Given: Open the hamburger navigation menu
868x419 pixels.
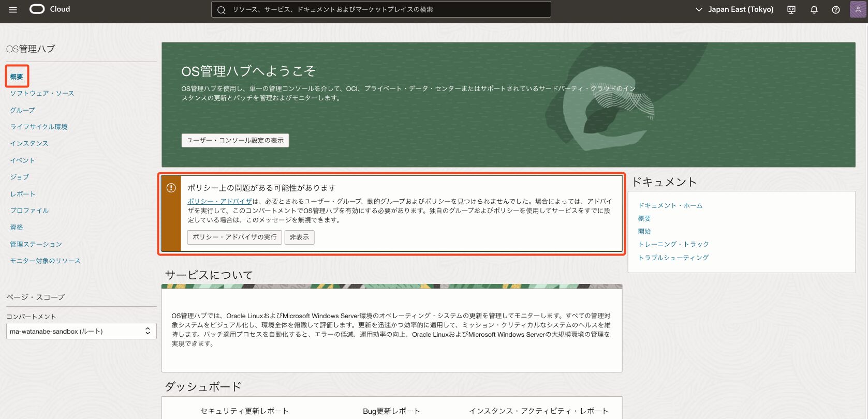Looking at the screenshot, I should click(13, 9).
